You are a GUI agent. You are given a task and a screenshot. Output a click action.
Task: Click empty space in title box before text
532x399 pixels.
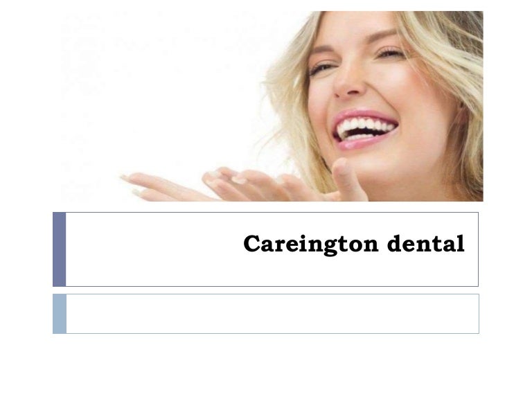coord(152,249)
